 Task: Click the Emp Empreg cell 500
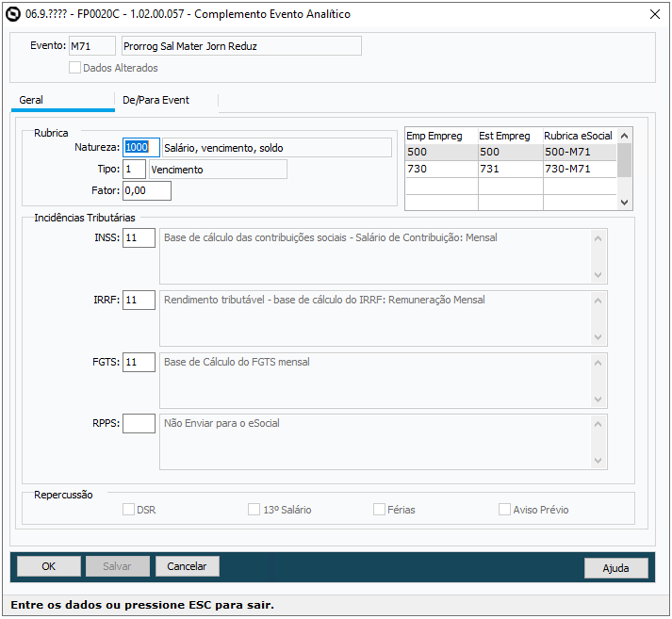coord(441,152)
